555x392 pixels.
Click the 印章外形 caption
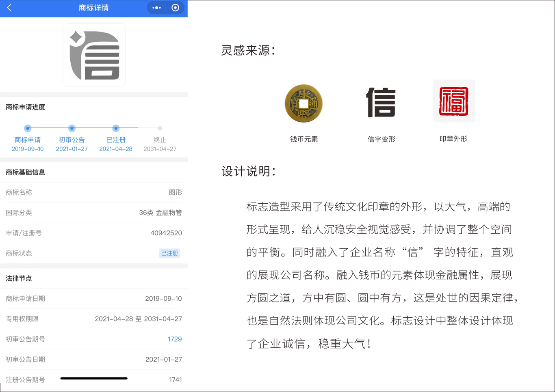click(453, 139)
